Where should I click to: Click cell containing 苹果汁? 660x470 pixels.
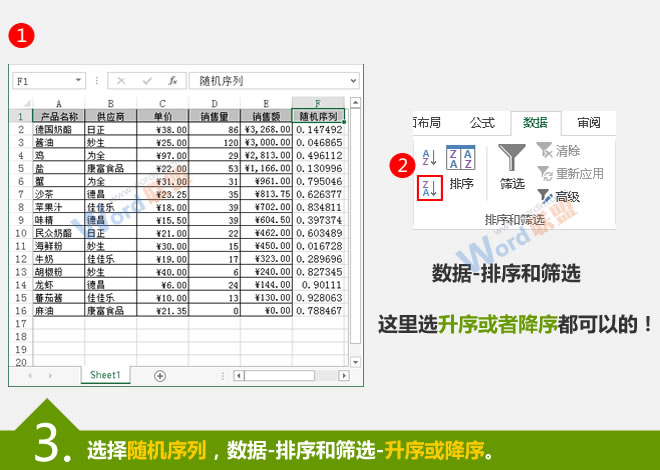(x=59, y=207)
